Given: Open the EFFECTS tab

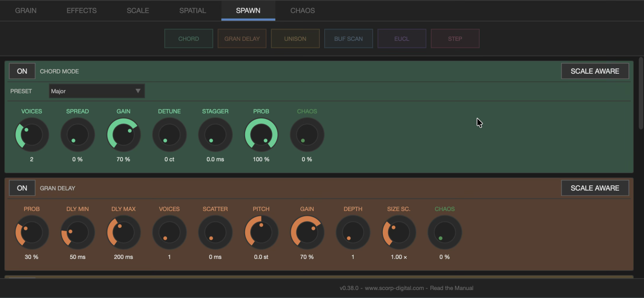Looking at the screenshot, I should pos(82,10).
